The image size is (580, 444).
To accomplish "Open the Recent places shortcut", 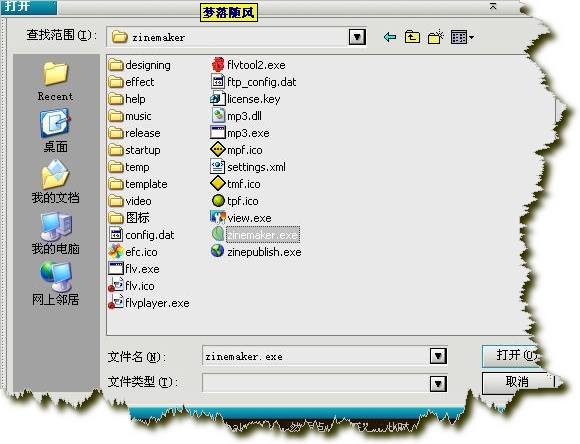I will coord(55,81).
